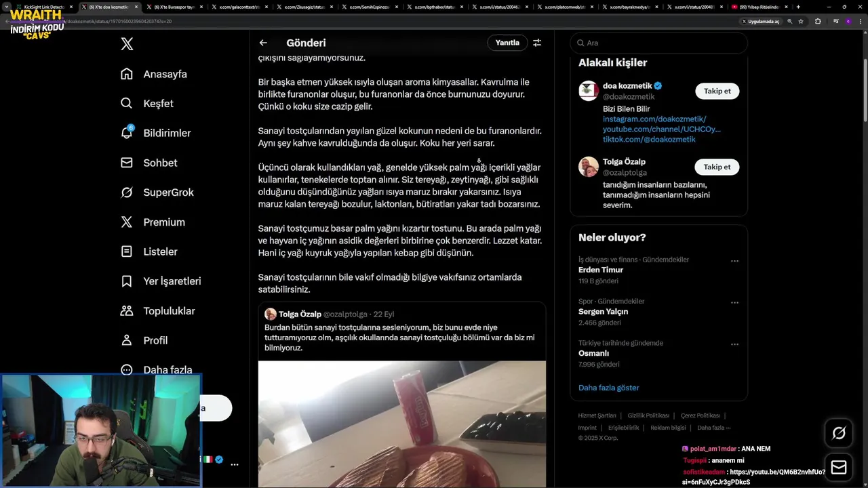Click the Topluluklar people icon

127,311
